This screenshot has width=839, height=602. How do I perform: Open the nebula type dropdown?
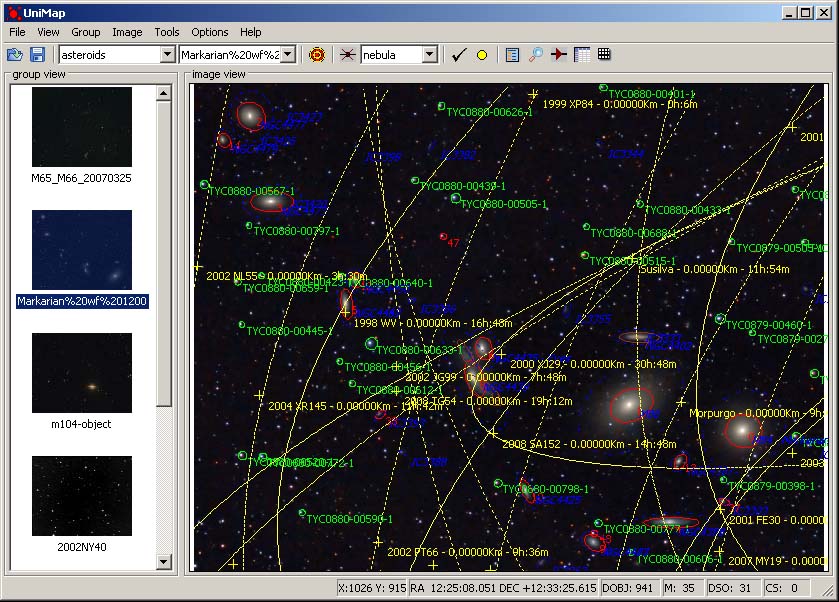tap(430, 54)
